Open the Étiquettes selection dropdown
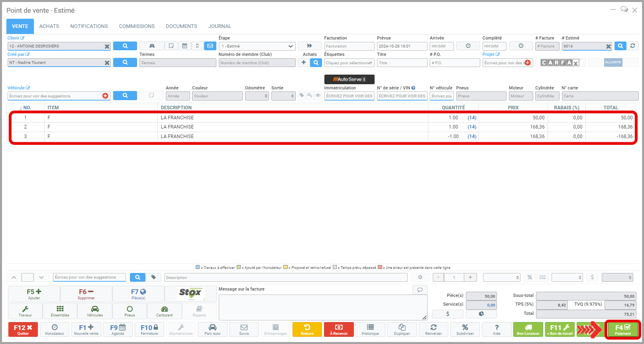 (349, 63)
